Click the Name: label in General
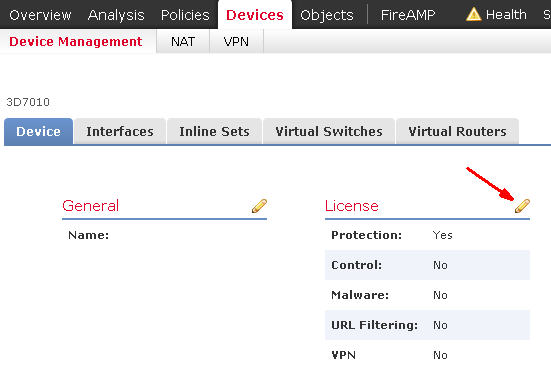 click(89, 235)
